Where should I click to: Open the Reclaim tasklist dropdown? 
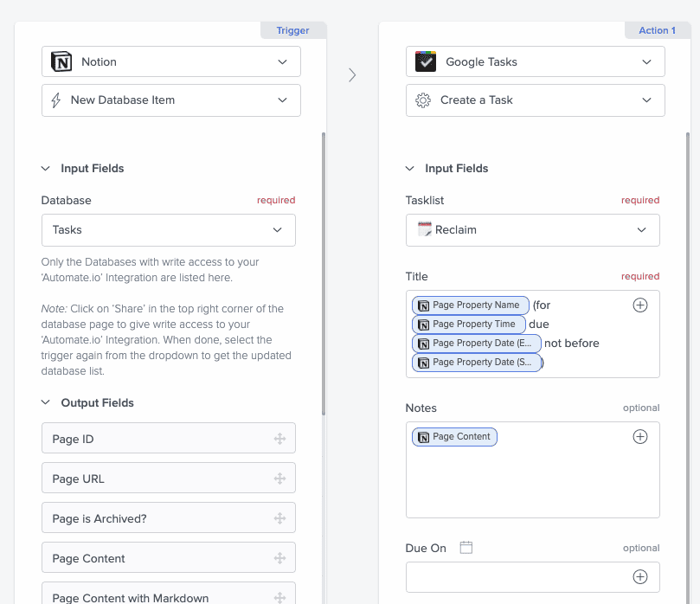click(533, 230)
